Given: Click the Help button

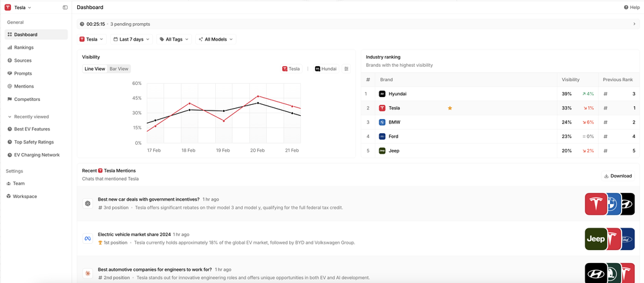Looking at the screenshot, I should pos(632,7).
